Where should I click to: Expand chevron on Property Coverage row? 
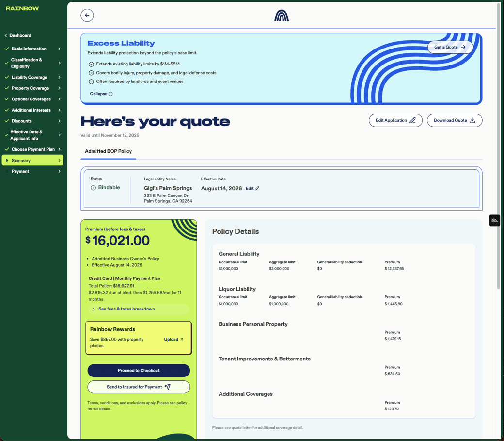tap(60, 88)
